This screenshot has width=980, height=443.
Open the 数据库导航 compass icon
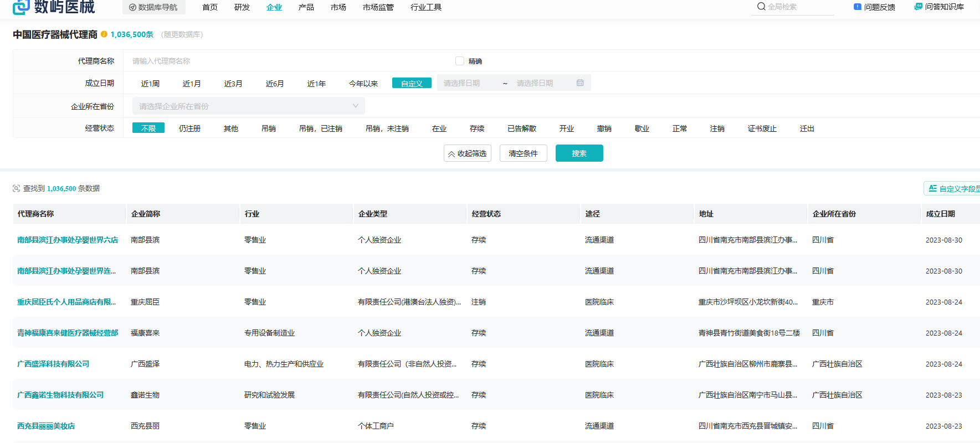[x=132, y=7]
